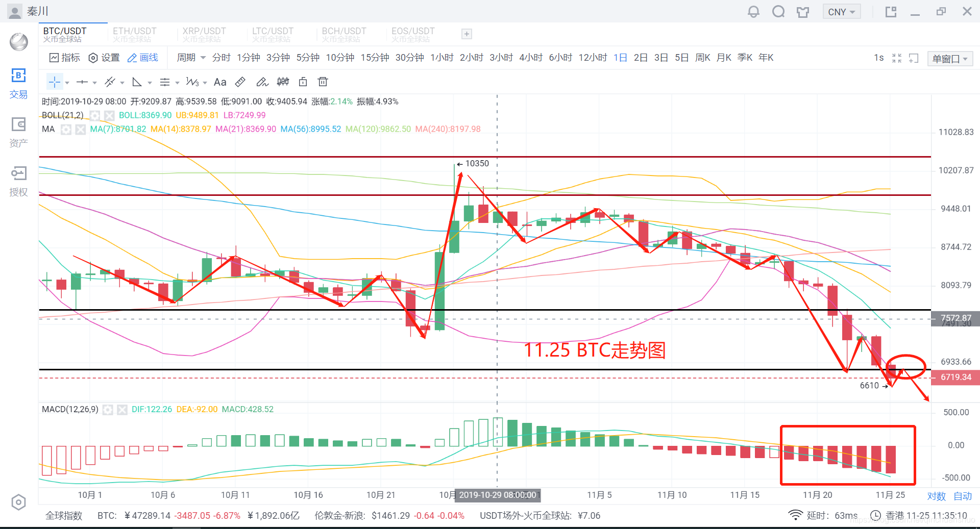Open the chat message icon
980x529 pixels.
(x=778, y=11)
